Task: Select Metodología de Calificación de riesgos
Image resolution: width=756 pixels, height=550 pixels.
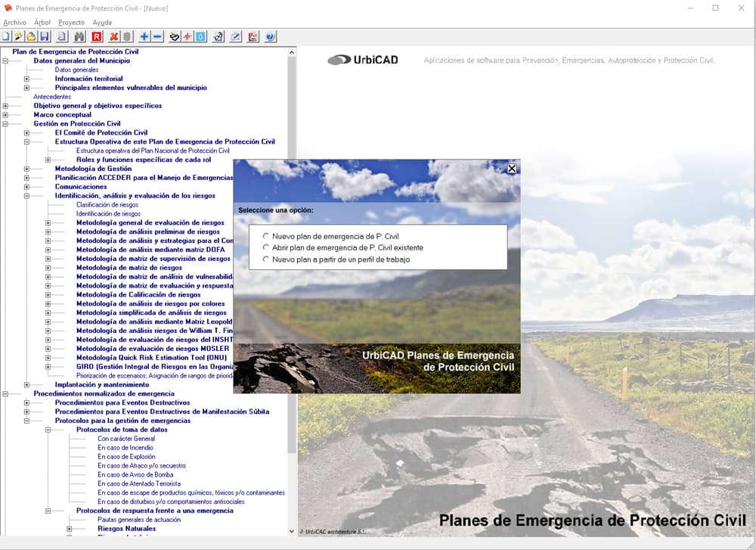Action: 138,295
